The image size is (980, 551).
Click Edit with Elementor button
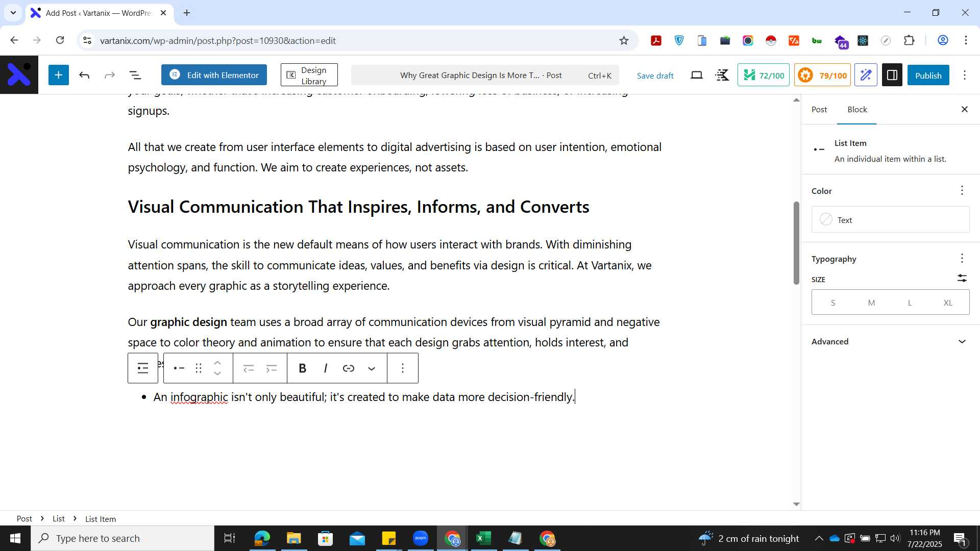[x=214, y=75]
